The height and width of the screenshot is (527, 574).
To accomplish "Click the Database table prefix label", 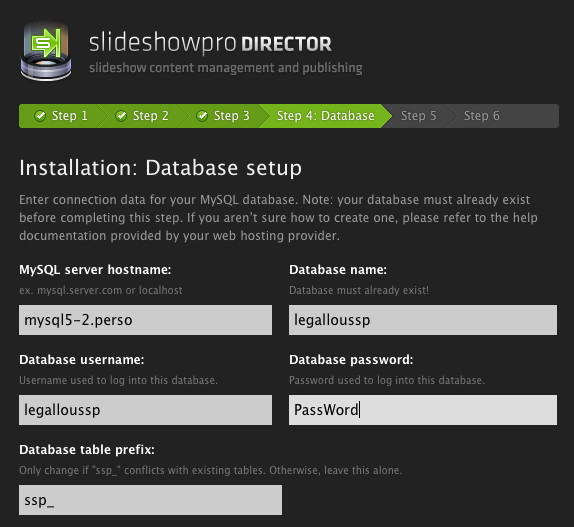I will tap(87, 450).
